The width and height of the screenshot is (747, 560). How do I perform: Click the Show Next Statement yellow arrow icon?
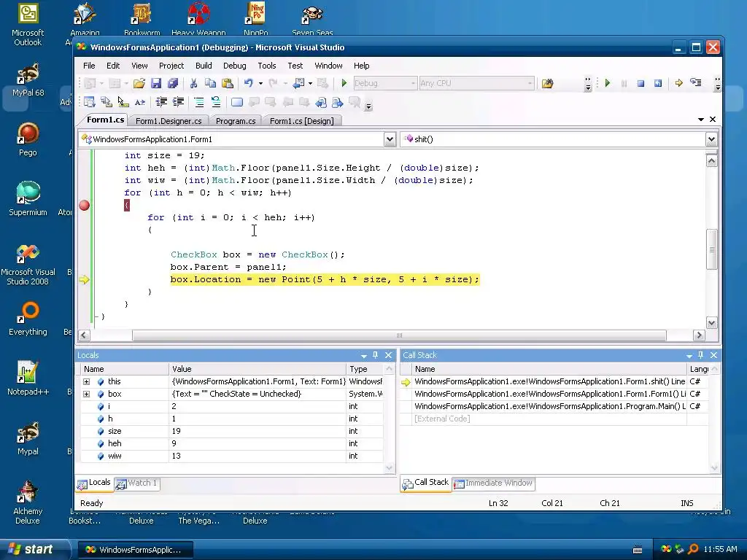[x=679, y=83]
